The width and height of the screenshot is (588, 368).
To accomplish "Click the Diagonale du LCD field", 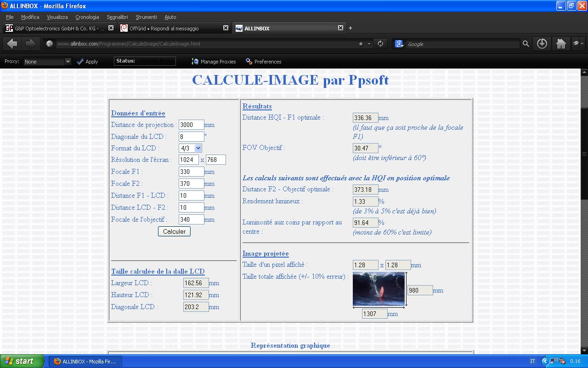I will click(191, 137).
